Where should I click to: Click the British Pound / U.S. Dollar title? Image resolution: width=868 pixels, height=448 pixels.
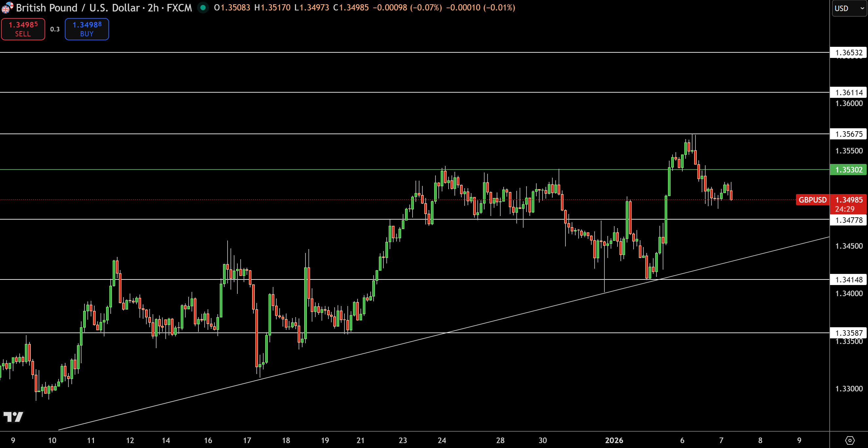coord(78,8)
